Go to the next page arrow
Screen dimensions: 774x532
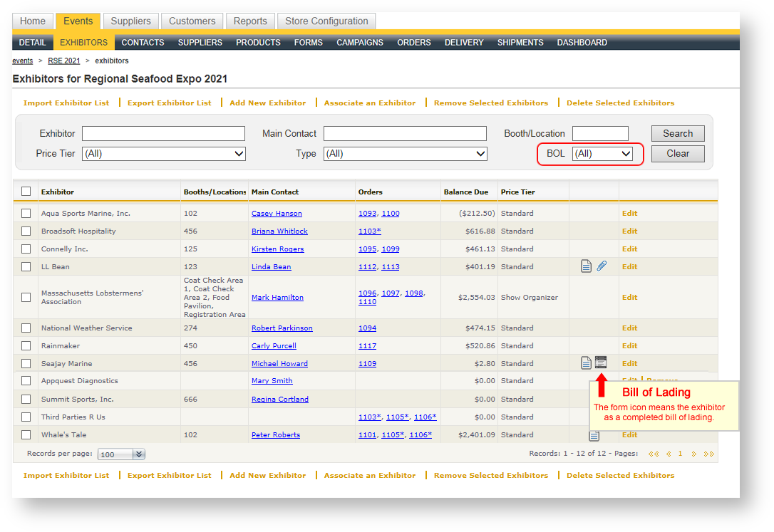coord(694,454)
